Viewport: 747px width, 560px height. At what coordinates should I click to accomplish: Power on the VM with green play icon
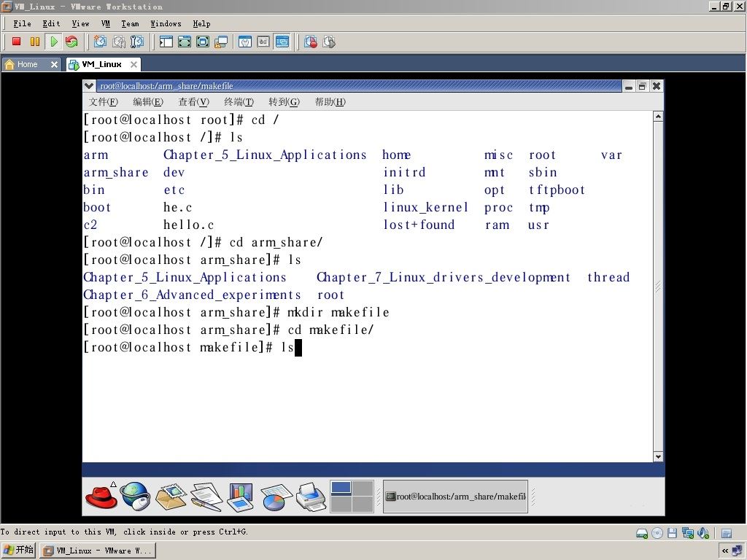pos(53,42)
